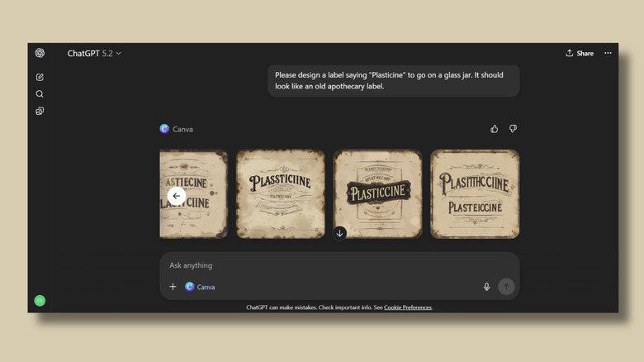Click the ChatGPT logo icon
Screen dimensions: 644x362
40,53
